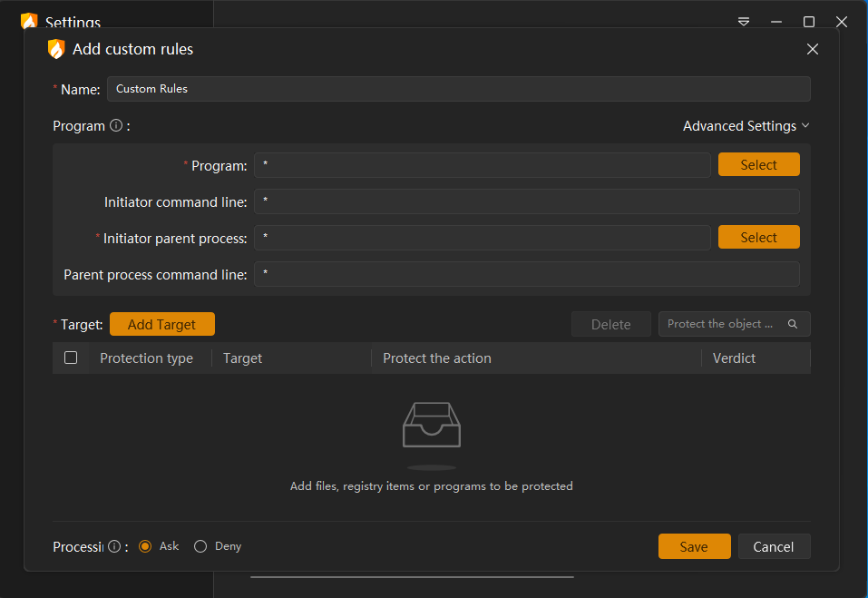The height and width of the screenshot is (598, 868).
Task: Close the Add custom rules dialog
Action: point(813,49)
